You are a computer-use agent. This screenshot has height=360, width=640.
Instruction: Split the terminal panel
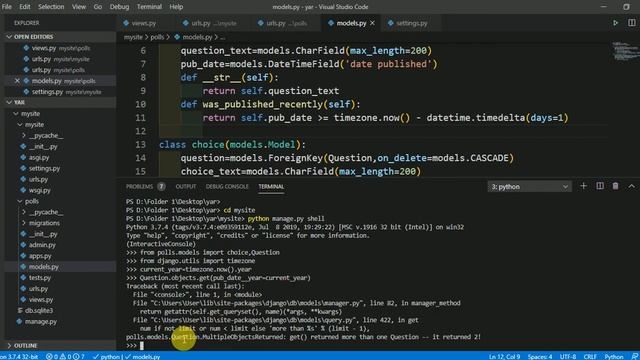600,186
